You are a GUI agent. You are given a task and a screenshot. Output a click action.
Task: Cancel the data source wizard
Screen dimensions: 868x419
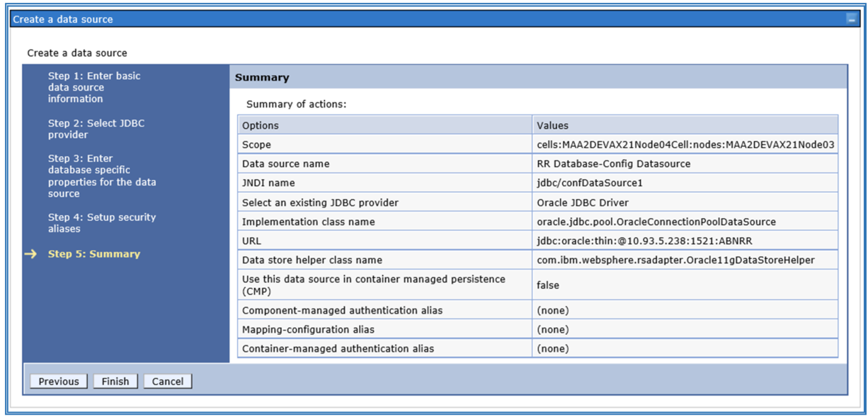point(168,381)
